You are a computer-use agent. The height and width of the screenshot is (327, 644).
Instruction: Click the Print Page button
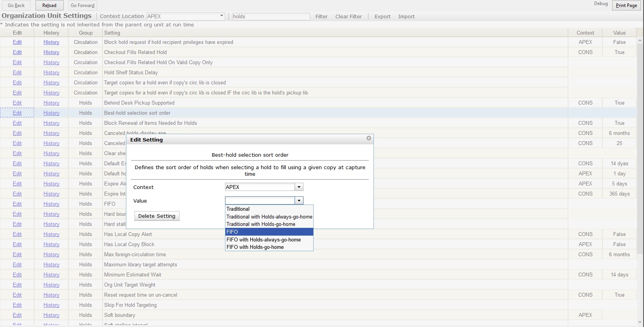(x=626, y=5)
